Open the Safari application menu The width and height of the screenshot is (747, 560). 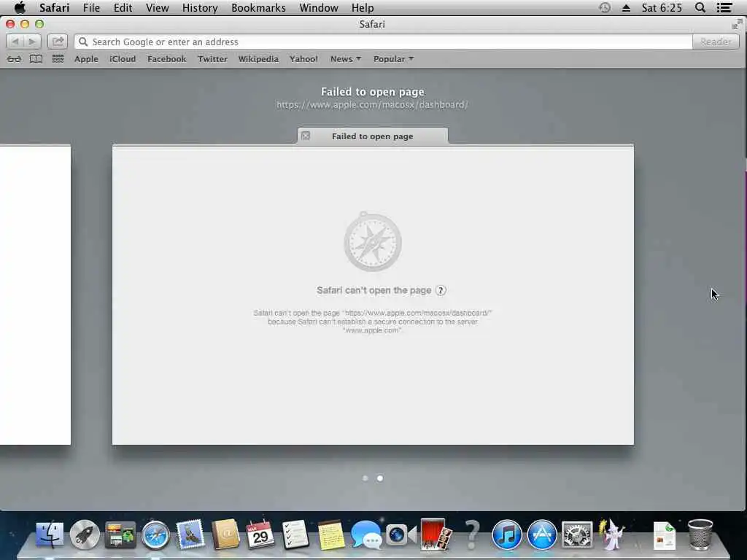click(54, 7)
